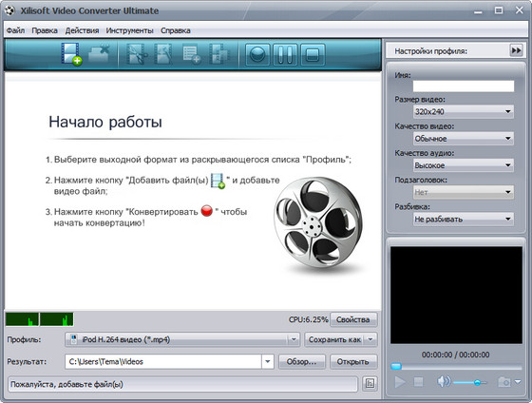Open the Обычное video quality dropdown
Image resolution: width=532 pixels, height=403 pixels.
click(464, 138)
